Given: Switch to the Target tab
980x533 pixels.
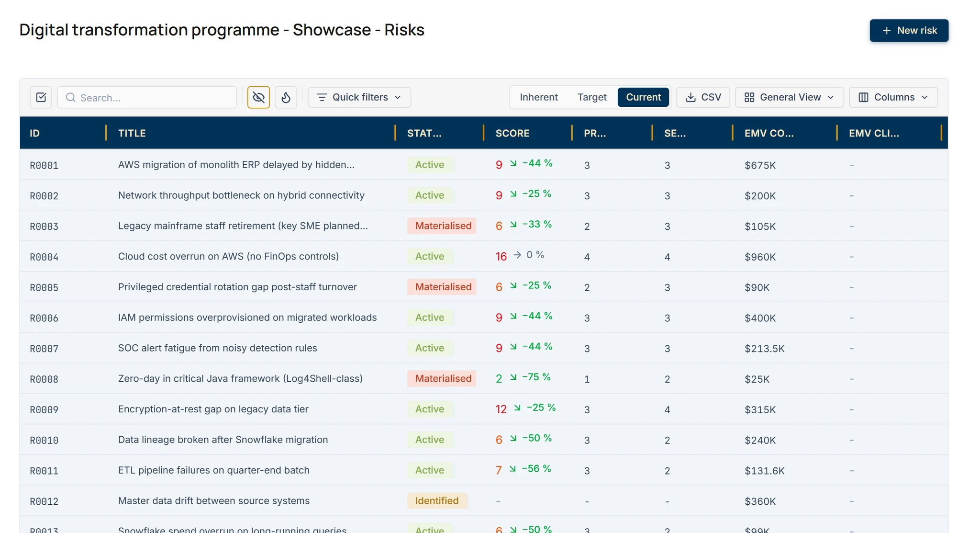Looking at the screenshot, I should 592,97.
